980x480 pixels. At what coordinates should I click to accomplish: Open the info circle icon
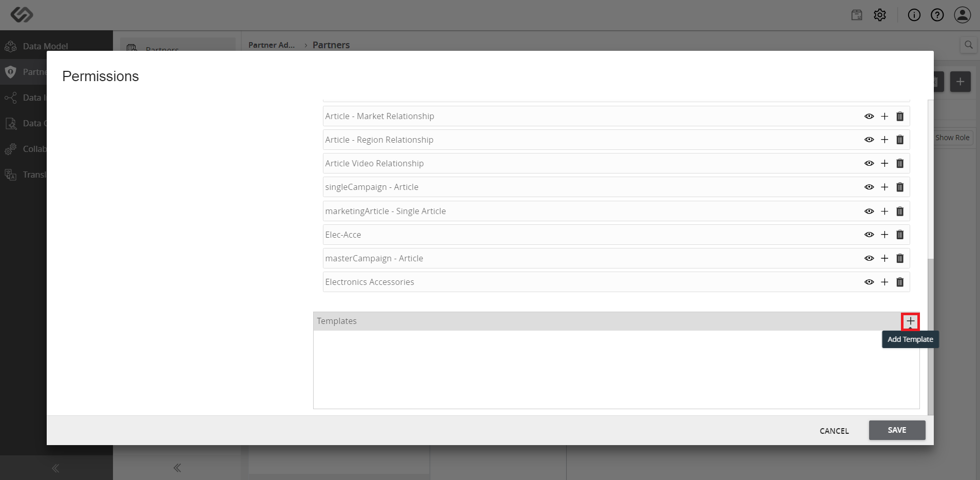pos(914,15)
